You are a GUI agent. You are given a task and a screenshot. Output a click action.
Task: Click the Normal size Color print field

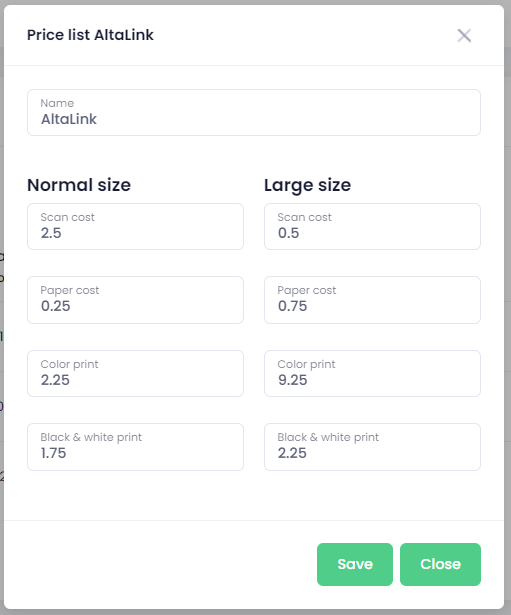coord(135,373)
